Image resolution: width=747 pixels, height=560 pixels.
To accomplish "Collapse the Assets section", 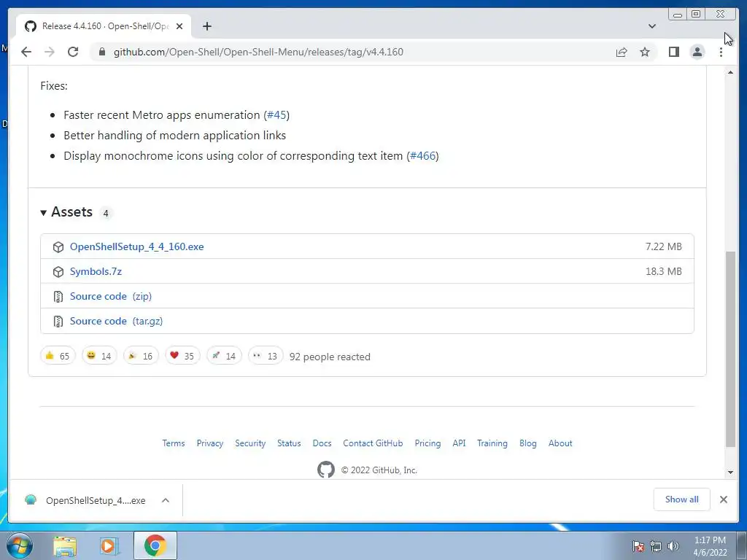I will click(x=66, y=212).
